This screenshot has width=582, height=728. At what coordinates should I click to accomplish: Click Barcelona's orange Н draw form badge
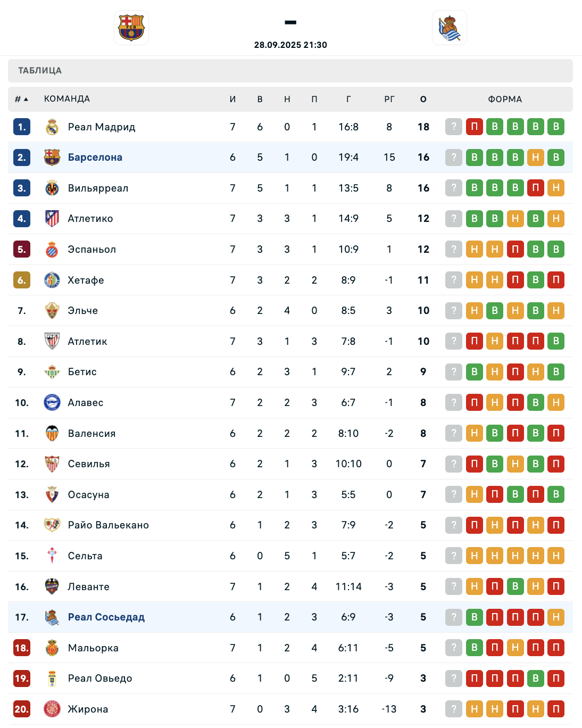pyautogui.click(x=536, y=157)
